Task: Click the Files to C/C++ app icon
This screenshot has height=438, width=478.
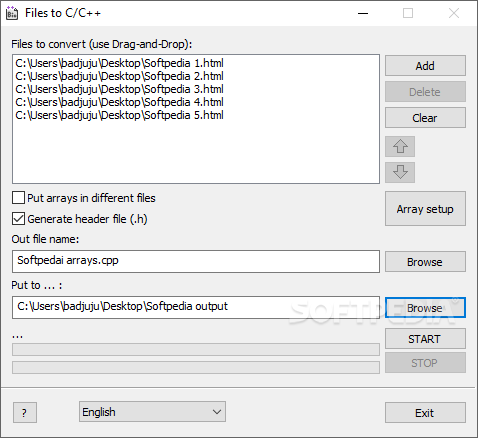Action: point(12,13)
